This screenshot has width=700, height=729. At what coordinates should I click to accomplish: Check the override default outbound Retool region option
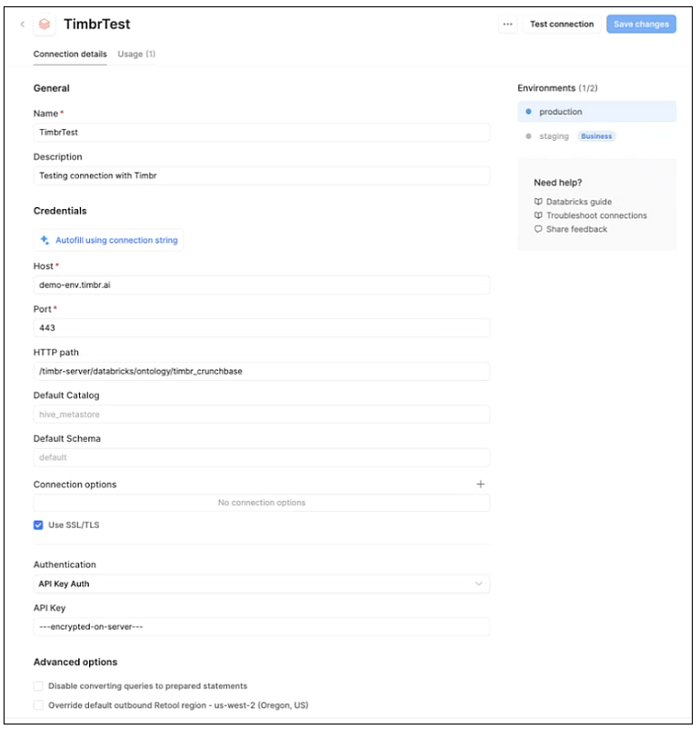click(x=37, y=704)
